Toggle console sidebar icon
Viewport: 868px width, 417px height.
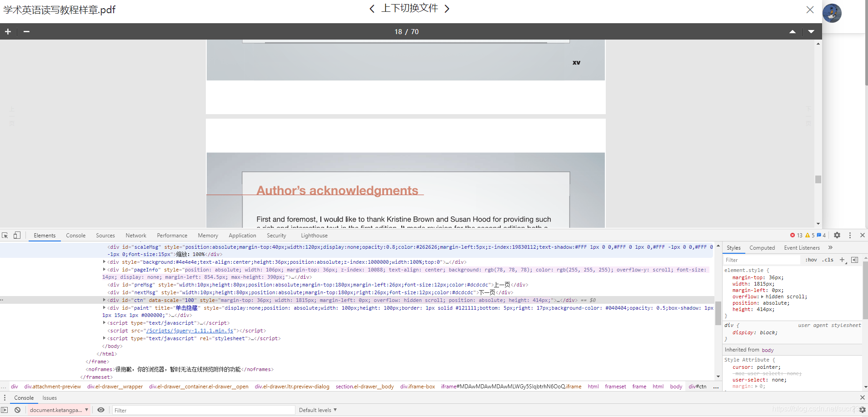[5, 410]
